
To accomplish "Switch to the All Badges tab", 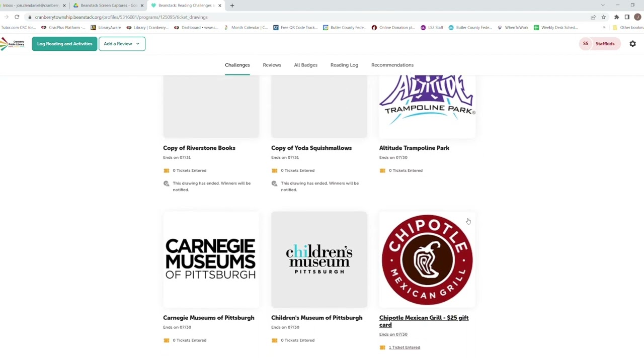I will point(305,65).
